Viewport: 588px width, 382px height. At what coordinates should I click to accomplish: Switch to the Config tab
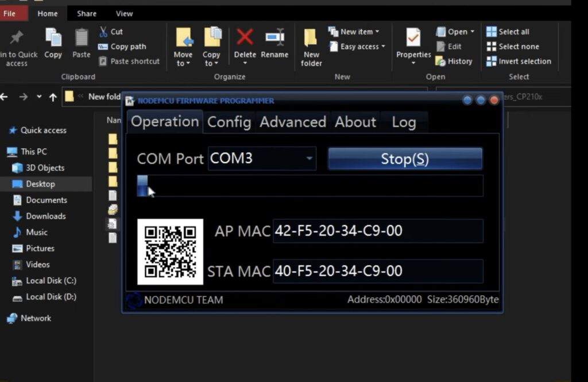point(229,122)
